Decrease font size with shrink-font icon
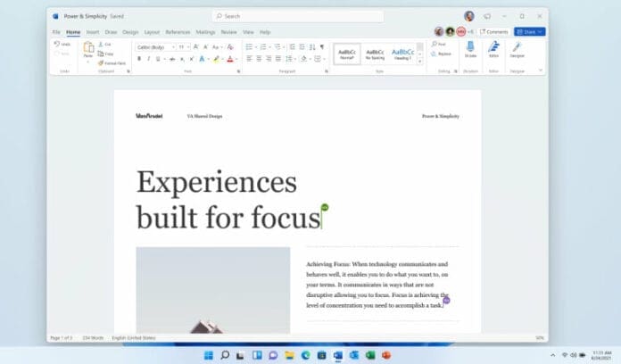Screen dimensions: 621x364 (x=205, y=47)
